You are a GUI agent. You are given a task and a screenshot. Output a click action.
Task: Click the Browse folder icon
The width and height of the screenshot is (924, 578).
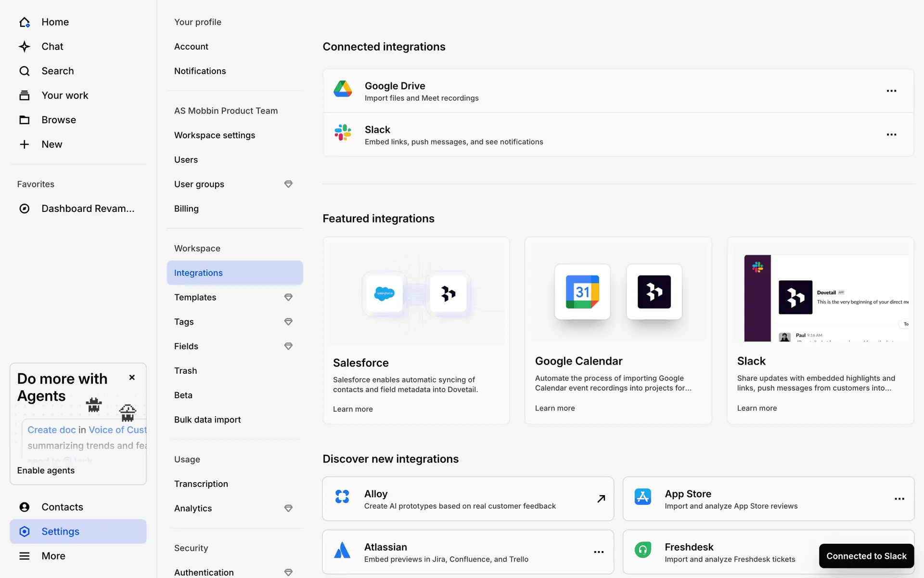point(25,120)
